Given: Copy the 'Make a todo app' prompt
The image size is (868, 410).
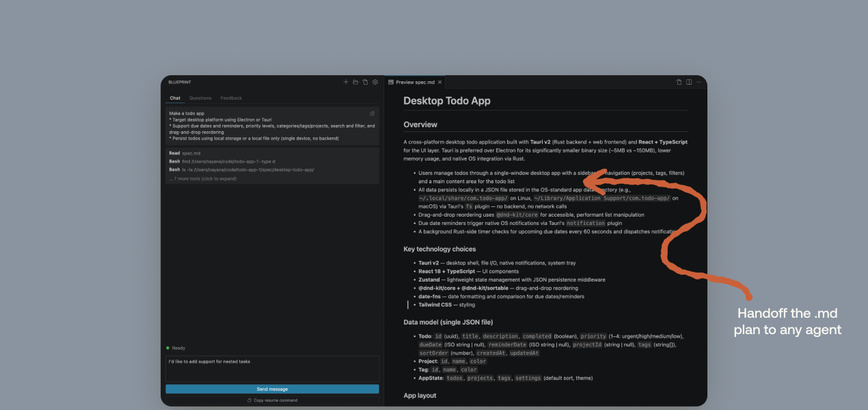Looking at the screenshot, I should point(372,113).
